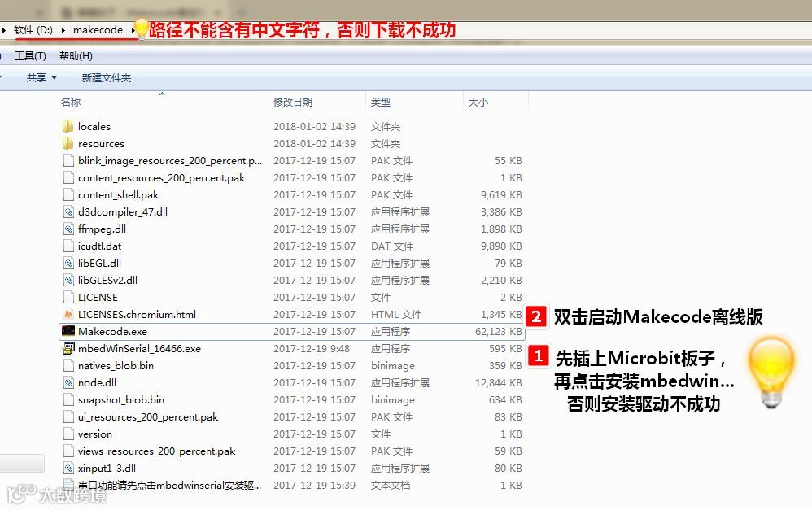Sort by the 修改日期 column header
This screenshot has height=510, width=812.
[293, 102]
